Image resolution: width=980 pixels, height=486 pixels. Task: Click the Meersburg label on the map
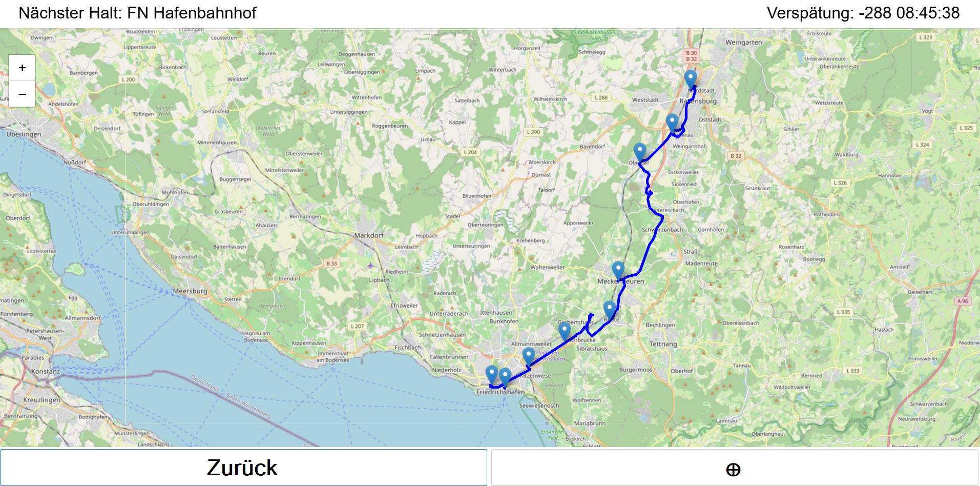pyautogui.click(x=190, y=291)
